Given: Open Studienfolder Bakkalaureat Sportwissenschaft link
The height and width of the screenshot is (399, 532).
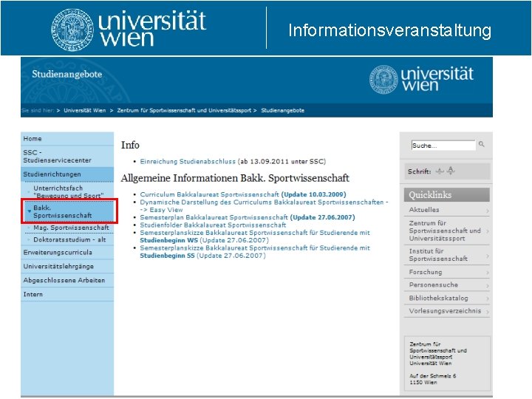Looking at the screenshot, I should (213, 225).
